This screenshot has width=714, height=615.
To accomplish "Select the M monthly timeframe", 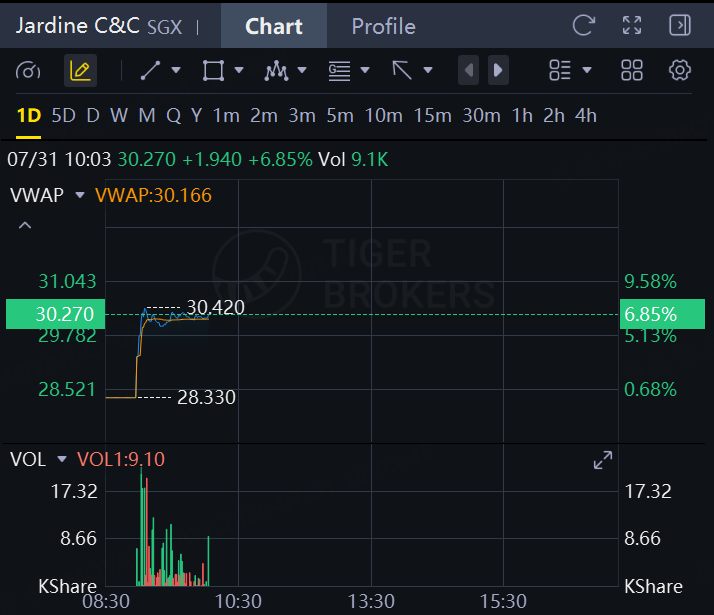I will point(147,116).
